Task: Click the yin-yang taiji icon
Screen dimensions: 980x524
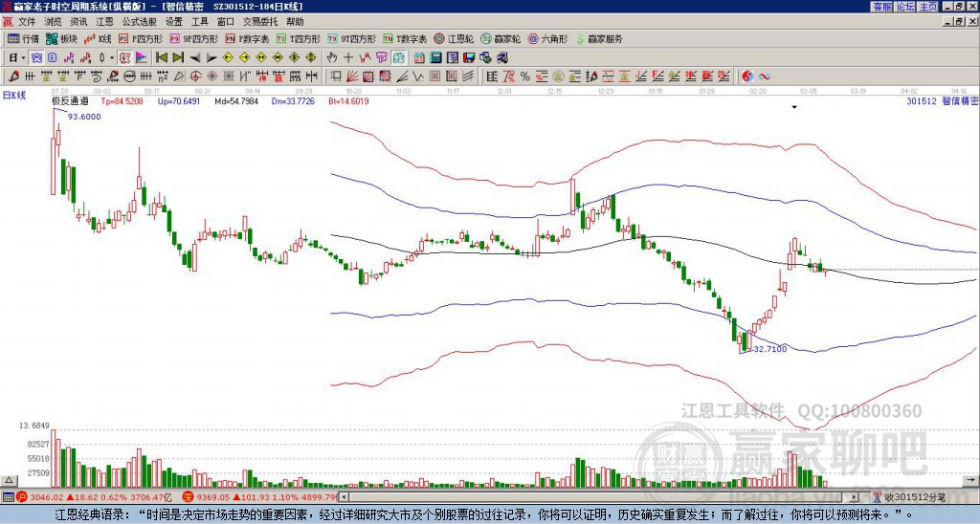Action: [747, 76]
